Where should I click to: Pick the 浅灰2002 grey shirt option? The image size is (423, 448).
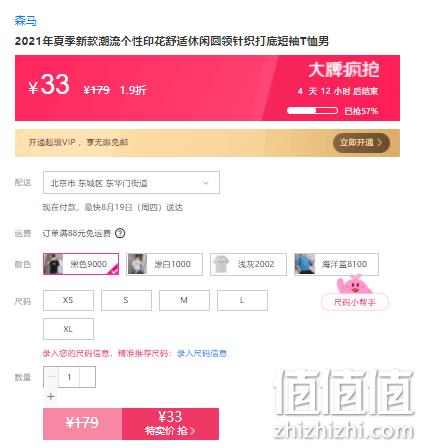coord(248,264)
